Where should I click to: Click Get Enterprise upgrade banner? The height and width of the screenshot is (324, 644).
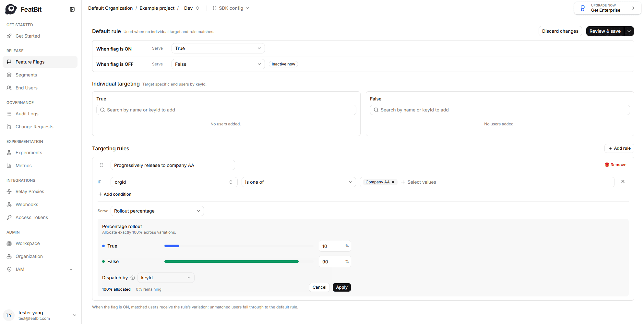click(607, 8)
